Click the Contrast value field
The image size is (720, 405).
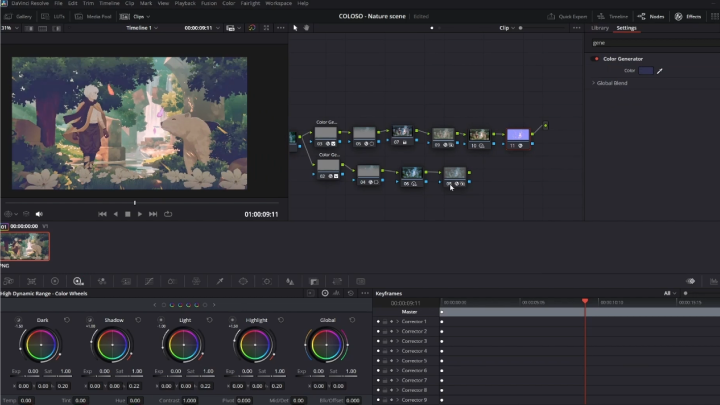pos(190,400)
